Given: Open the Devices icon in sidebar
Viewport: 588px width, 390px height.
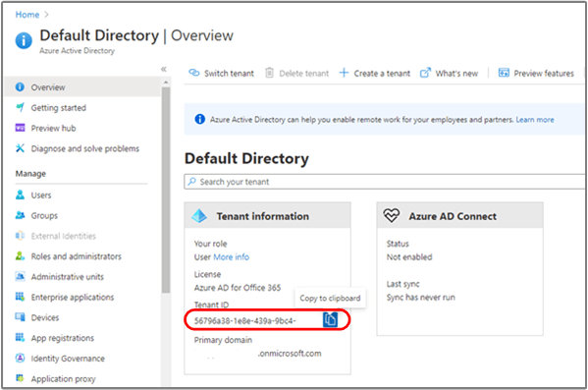Looking at the screenshot, I should click(20, 317).
